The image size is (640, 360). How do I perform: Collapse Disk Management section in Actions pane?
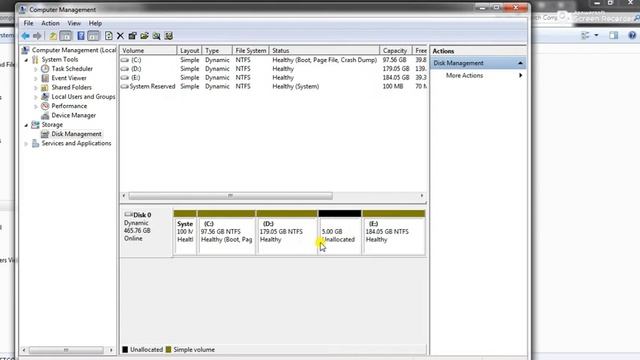click(520, 63)
